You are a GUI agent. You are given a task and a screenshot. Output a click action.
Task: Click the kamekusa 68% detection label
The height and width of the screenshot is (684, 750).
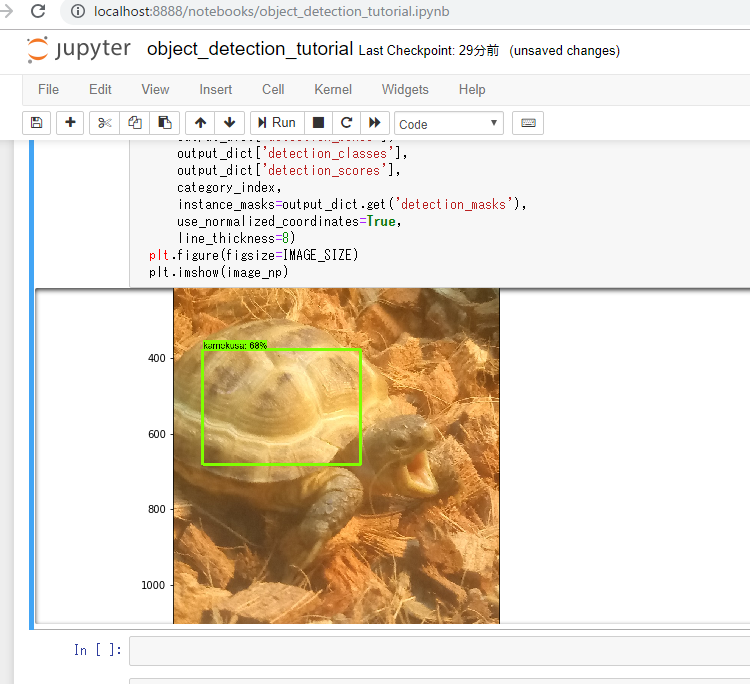[x=235, y=345]
